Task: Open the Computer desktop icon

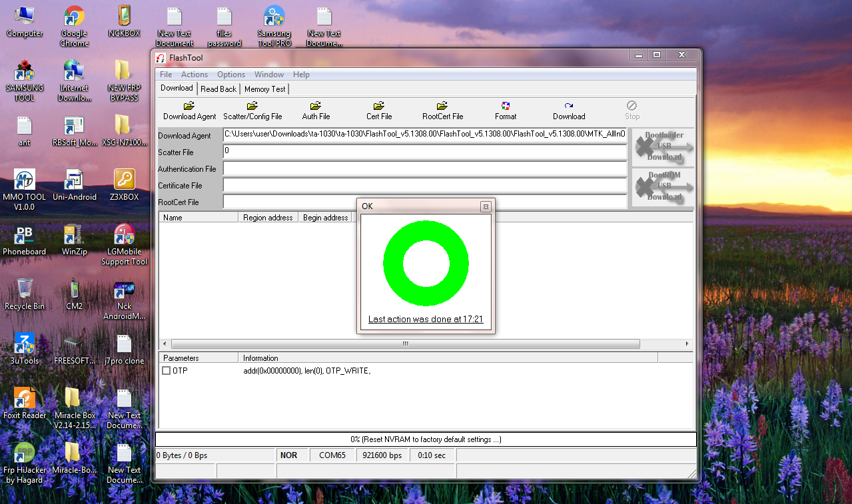Action: pos(25,21)
